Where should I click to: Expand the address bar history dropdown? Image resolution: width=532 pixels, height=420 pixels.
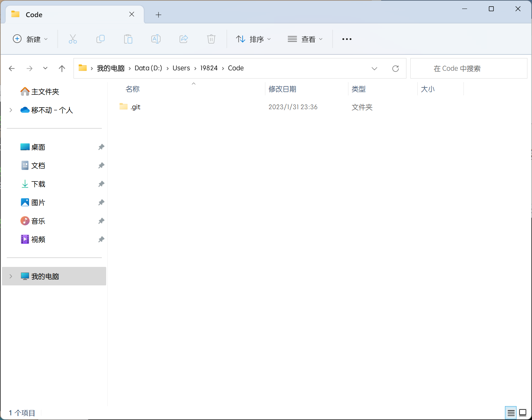click(x=374, y=68)
